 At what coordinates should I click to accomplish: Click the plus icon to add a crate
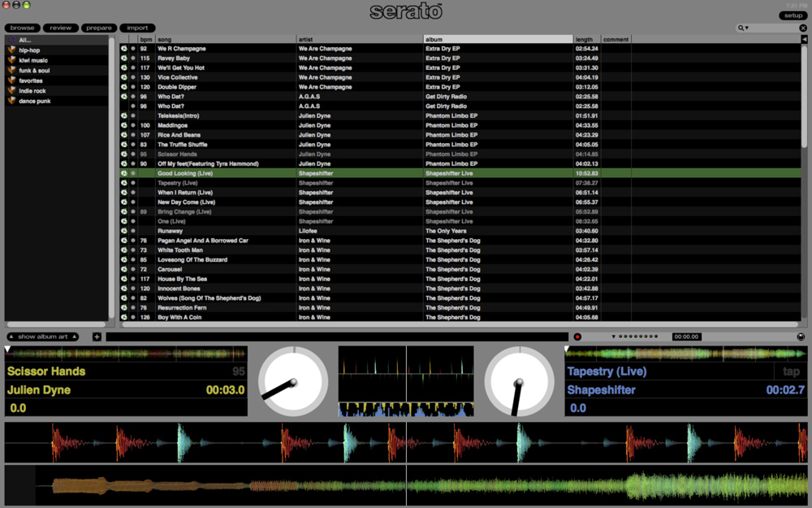[x=97, y=337]
